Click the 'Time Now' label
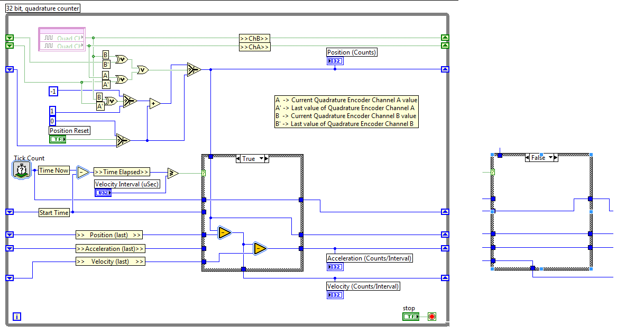 [54, 170]
